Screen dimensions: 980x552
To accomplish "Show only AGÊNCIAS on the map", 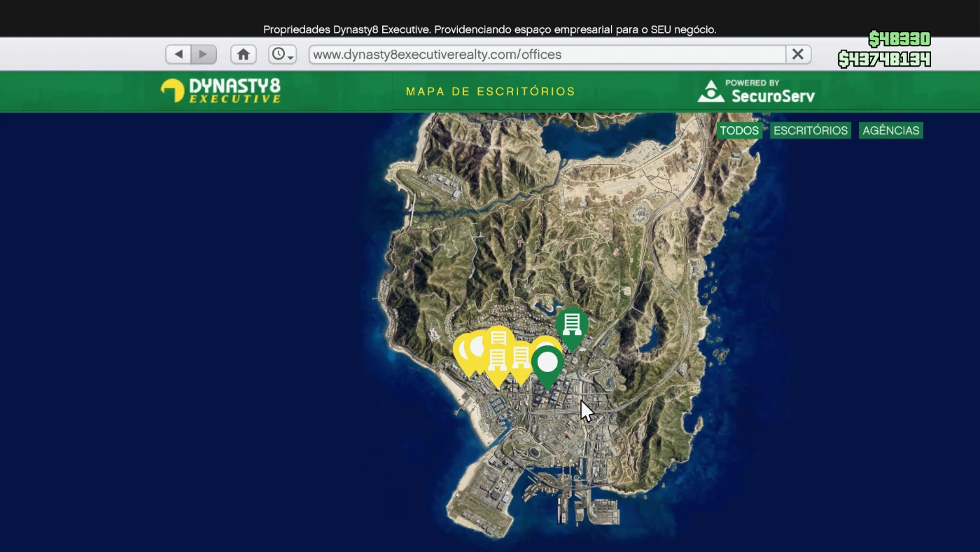I will coord(890,131).
